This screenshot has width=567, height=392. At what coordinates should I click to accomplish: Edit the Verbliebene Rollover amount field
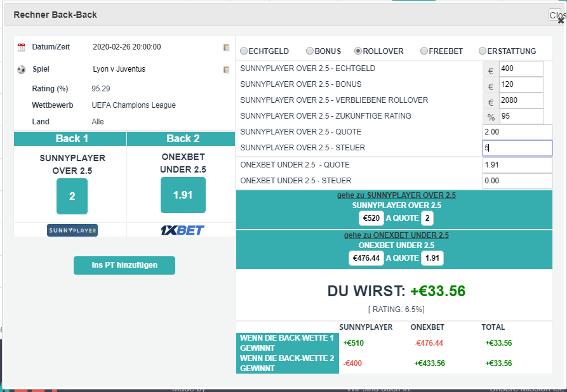point(521,100)
